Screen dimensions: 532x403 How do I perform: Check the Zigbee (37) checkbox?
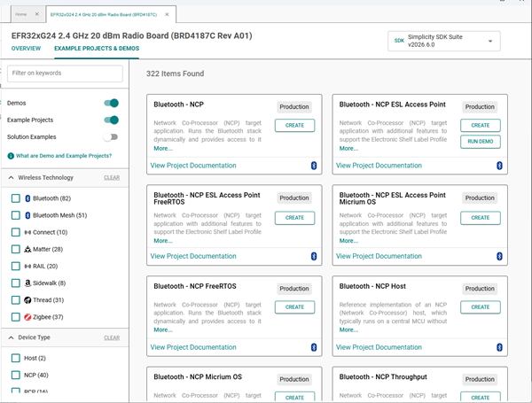tap(16, 317)
